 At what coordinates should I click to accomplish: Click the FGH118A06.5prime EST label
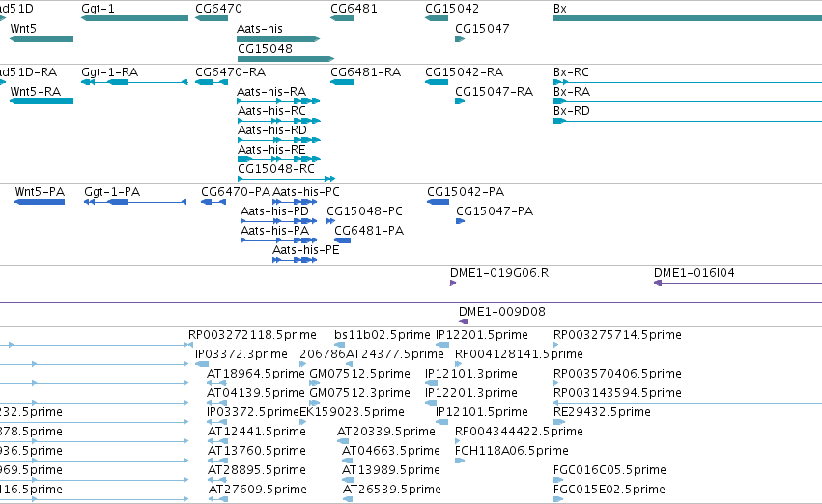click(512, 452)
